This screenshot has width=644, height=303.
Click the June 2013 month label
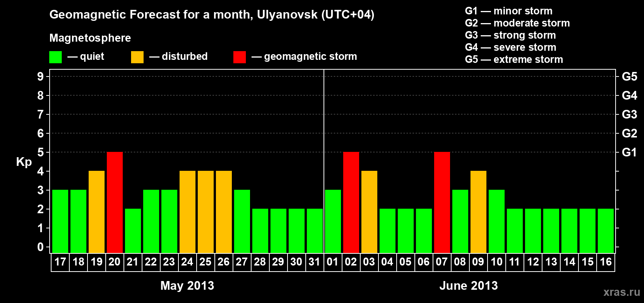pos(469,286)
